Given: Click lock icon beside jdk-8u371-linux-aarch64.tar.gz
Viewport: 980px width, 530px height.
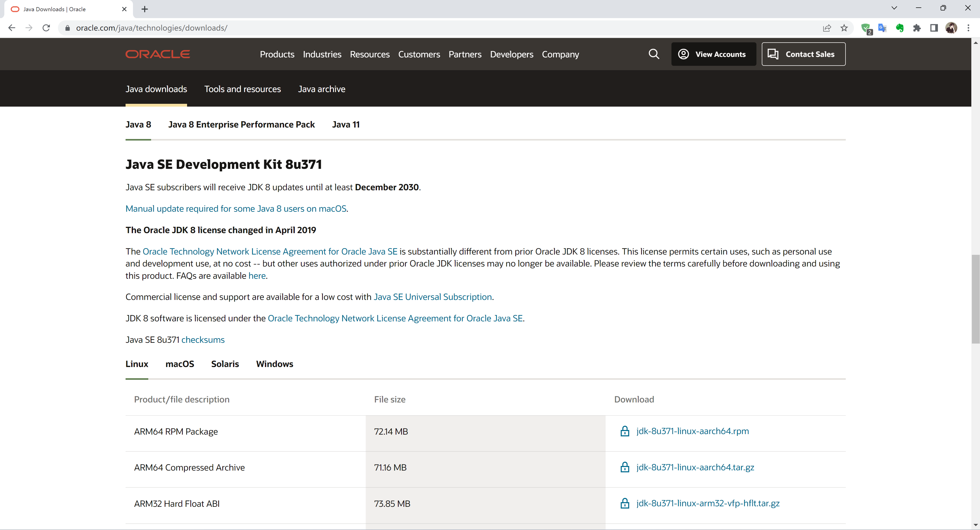Looking at the screenshot, I should pos(625,467).
